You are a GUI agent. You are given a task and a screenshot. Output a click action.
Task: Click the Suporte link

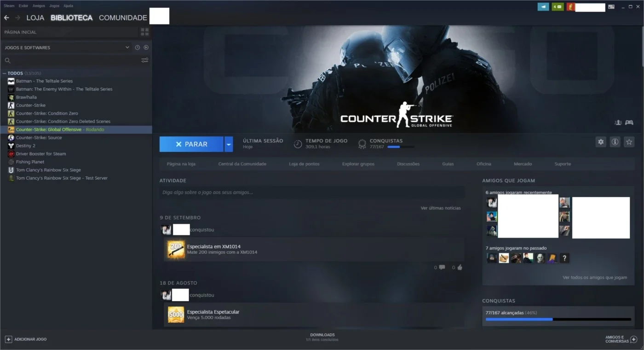coord(563,164)
